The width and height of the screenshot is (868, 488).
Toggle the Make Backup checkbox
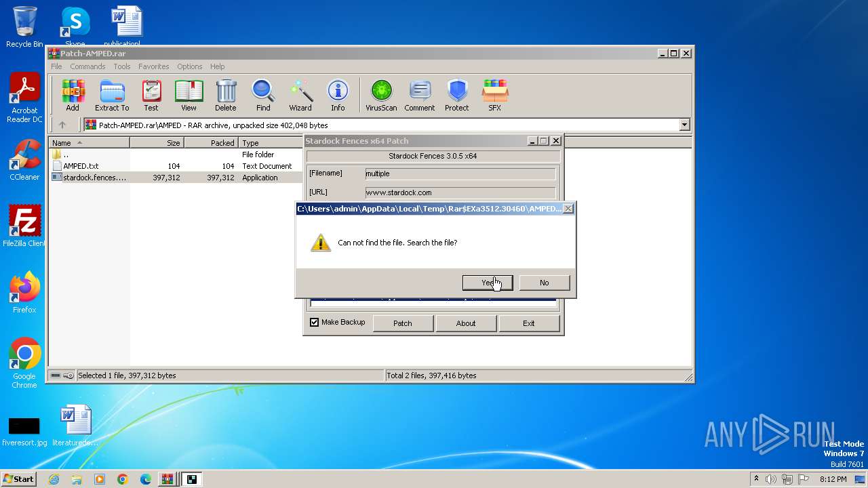[314, 323]
